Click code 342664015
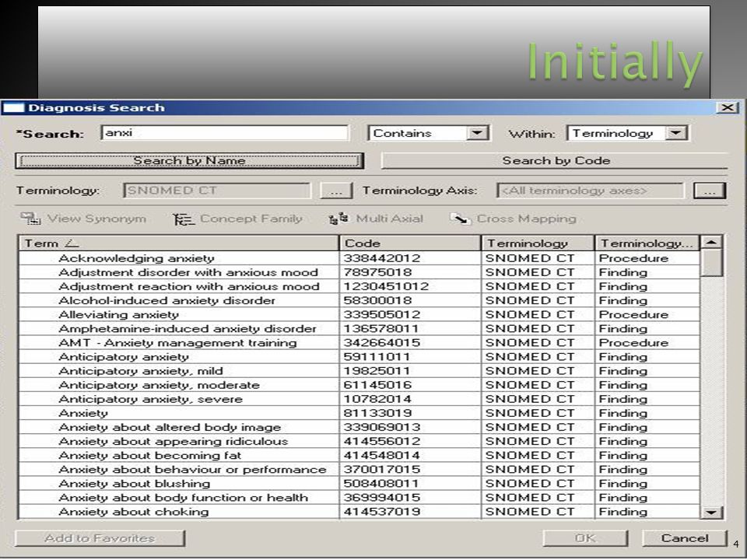Image resolution: width=747 pixels, height=560 pixels. (x=381, y=342)
